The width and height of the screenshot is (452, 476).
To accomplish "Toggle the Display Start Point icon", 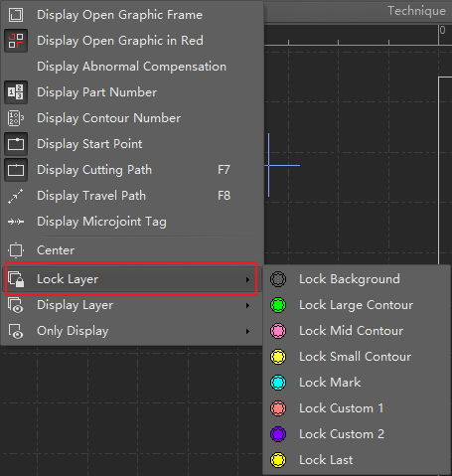I will (16, 144).
